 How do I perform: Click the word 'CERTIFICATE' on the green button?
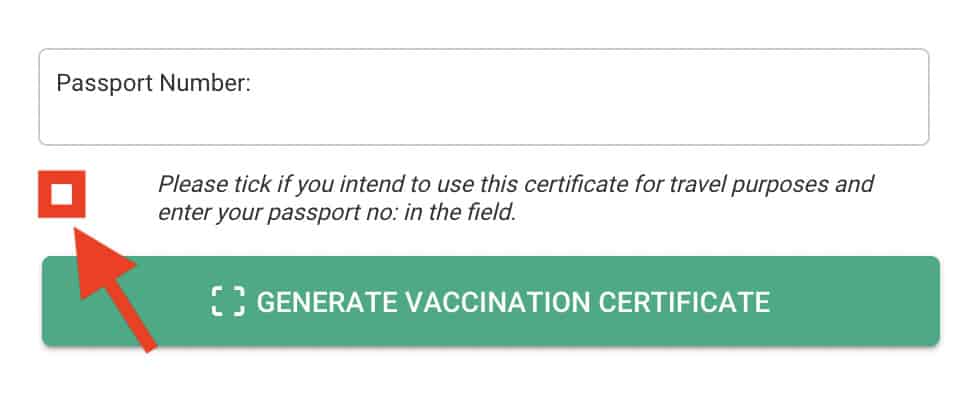point(684,302)
